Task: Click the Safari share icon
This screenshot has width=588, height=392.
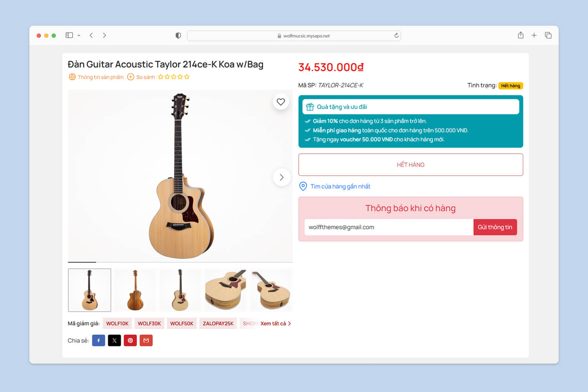Action: [x=521, y=35]
